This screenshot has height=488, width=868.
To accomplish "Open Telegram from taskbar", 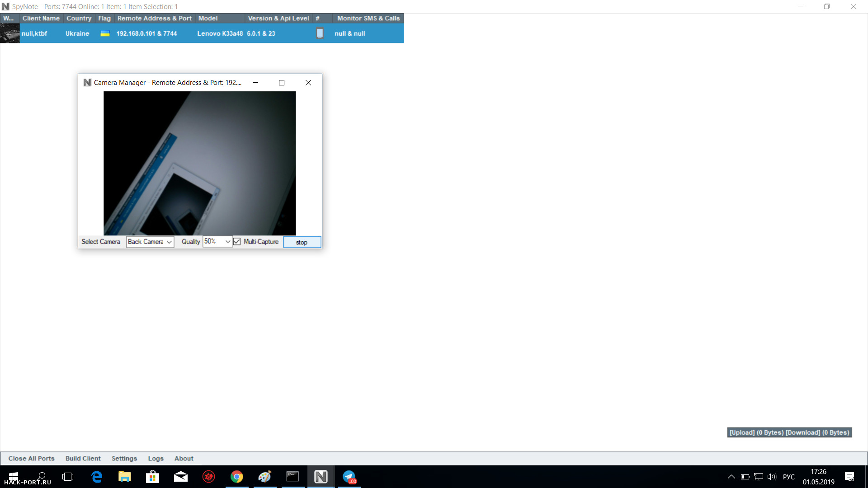I will pos(349,477).
